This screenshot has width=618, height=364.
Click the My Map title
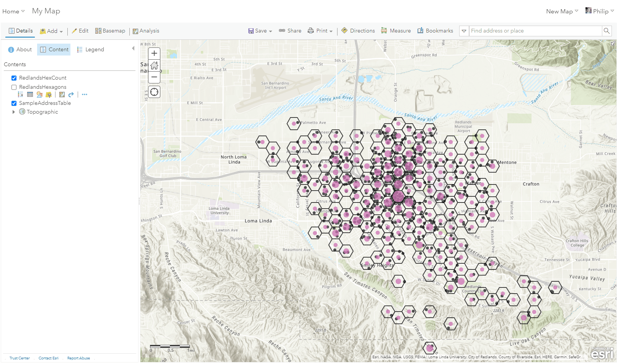point(46,11)
